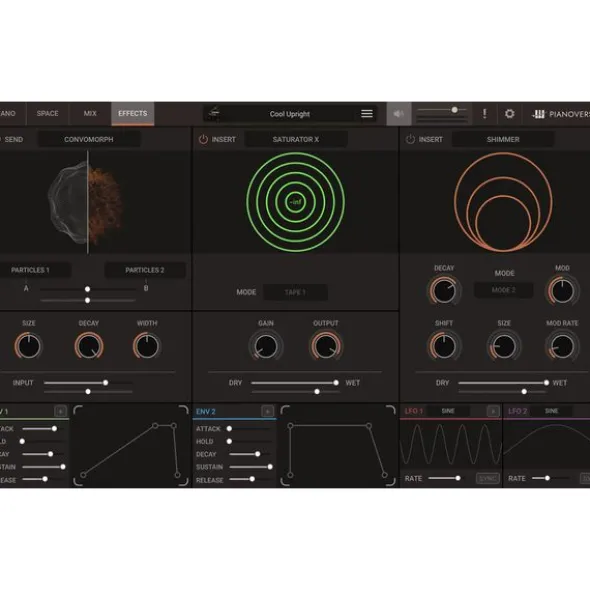Click the A/B morph slider handle

point(87,289)
